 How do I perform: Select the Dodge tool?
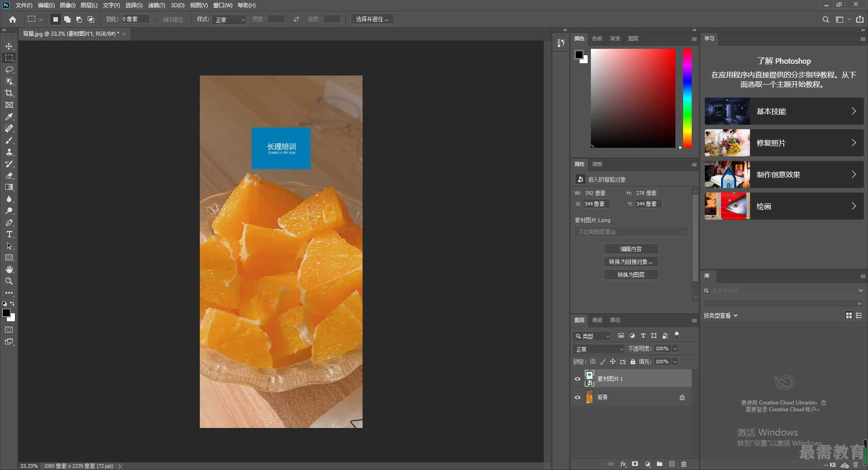click(x=9, y=211)
